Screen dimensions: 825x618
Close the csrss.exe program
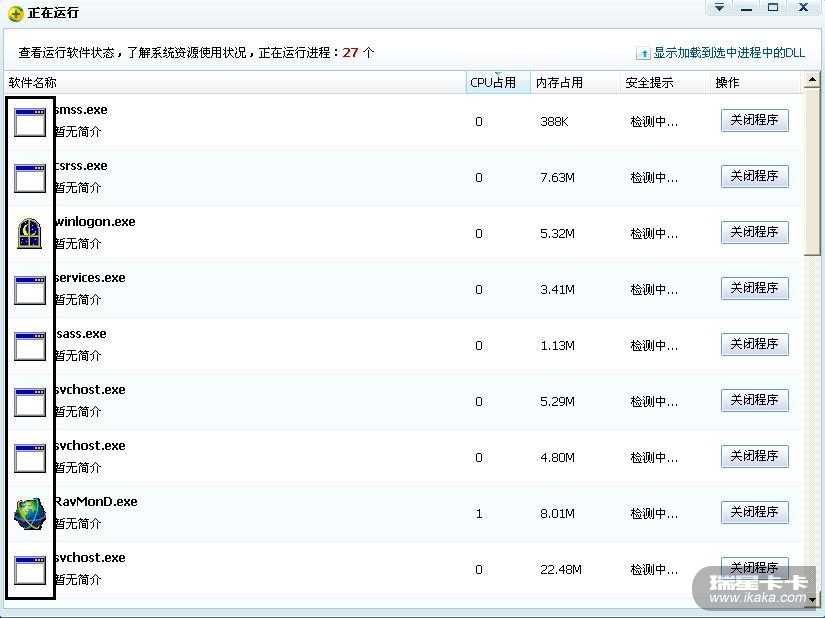coord(754,176)
